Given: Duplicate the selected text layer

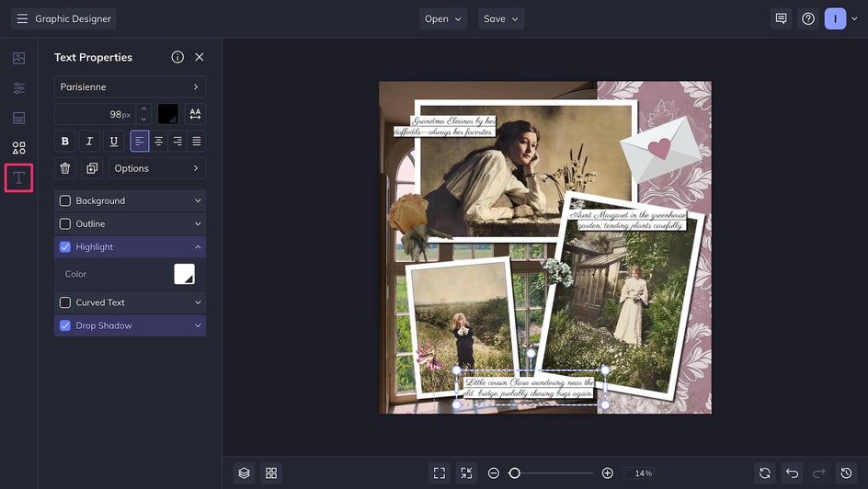Looking at the screenshot, I should click(x=91, y=168).
